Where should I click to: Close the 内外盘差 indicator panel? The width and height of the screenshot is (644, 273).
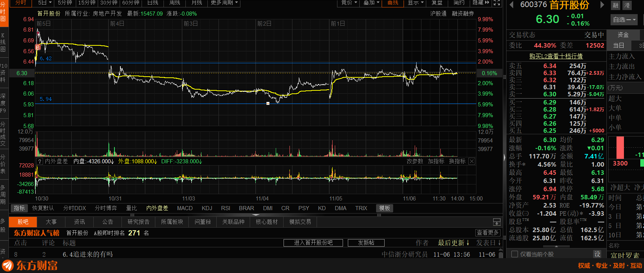click(x=472, y=161)
